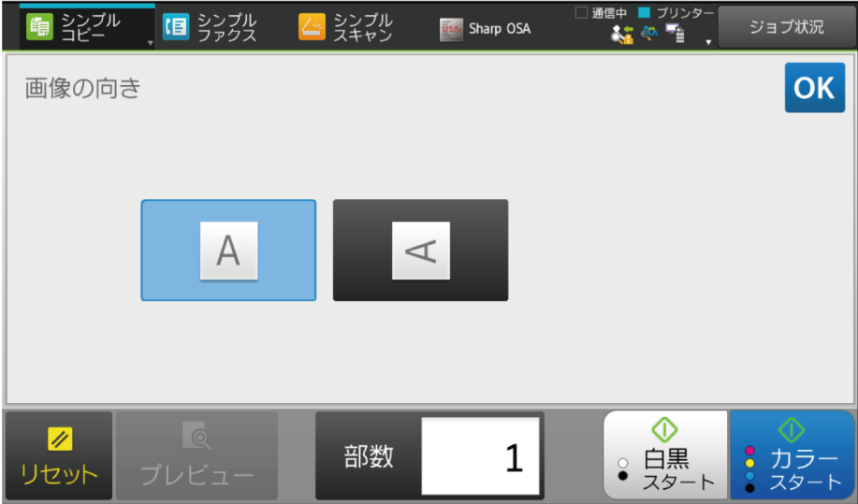Tap the green-blue middle status icon
858x504 pixels.
click(x=649, y=34)
